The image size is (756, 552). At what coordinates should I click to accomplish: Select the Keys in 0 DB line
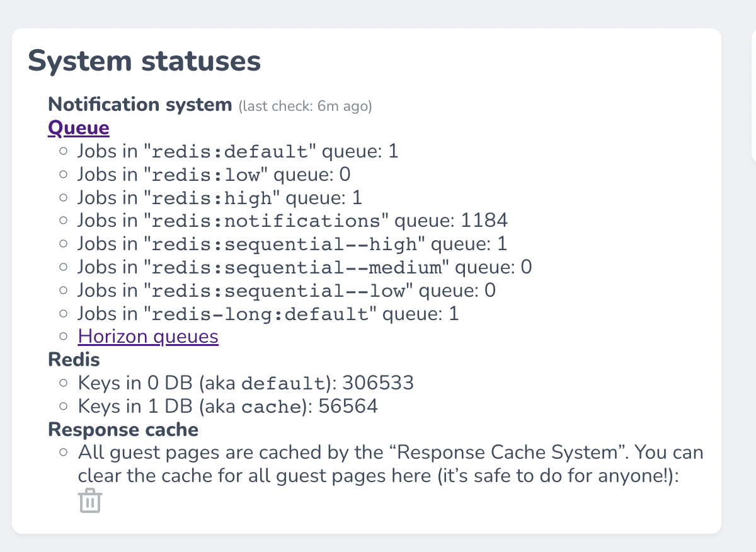point(245,383)
